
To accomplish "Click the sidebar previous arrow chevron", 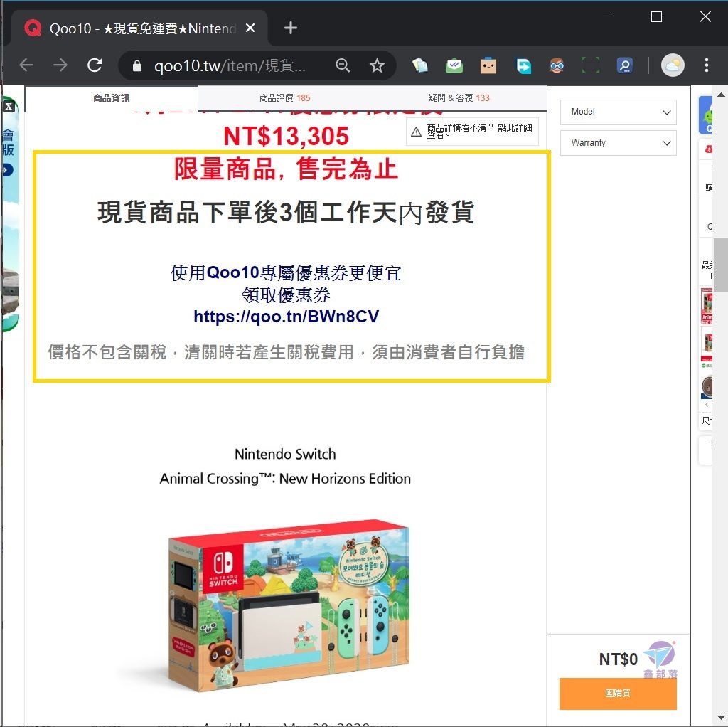I will 706,405.
